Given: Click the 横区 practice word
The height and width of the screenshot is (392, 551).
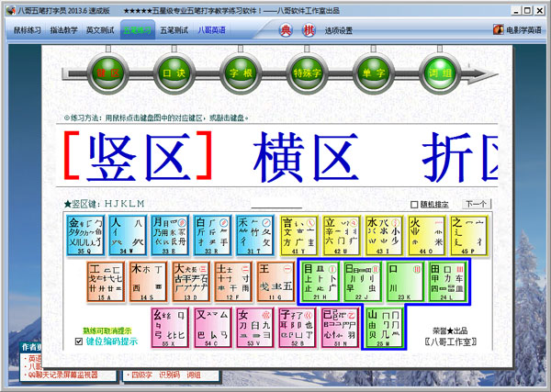Looking at the screenshot, I should pyautogui.click(x=306, y=157).
